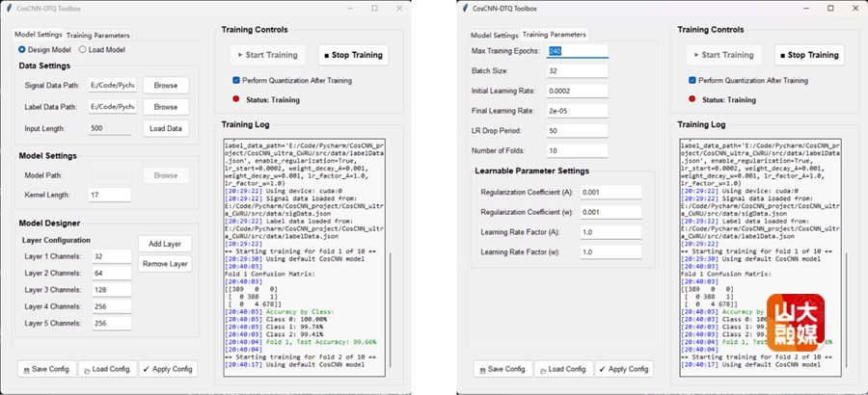Click the Kernel Length field

pos(110,196)
